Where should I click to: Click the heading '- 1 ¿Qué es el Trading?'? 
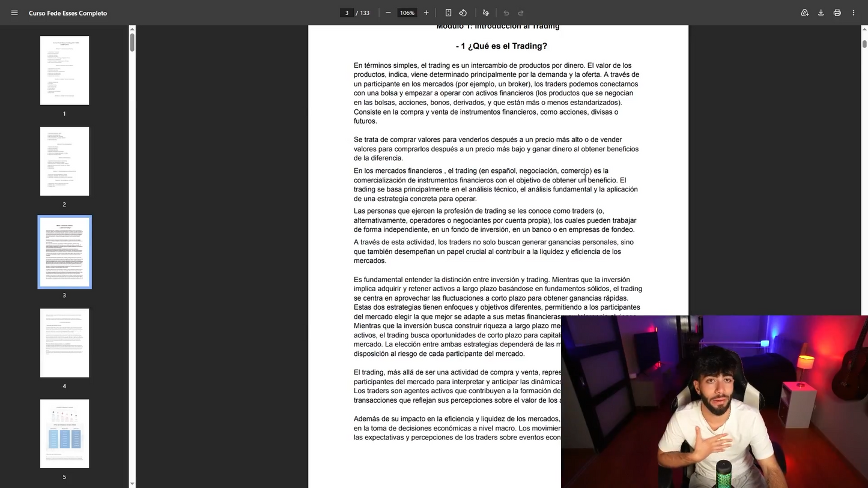tap(501, 46)
